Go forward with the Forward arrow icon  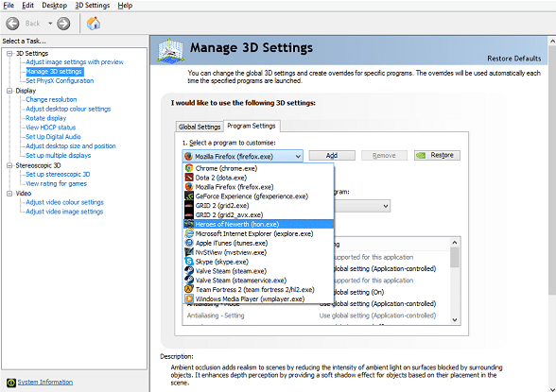pos(63,24)
